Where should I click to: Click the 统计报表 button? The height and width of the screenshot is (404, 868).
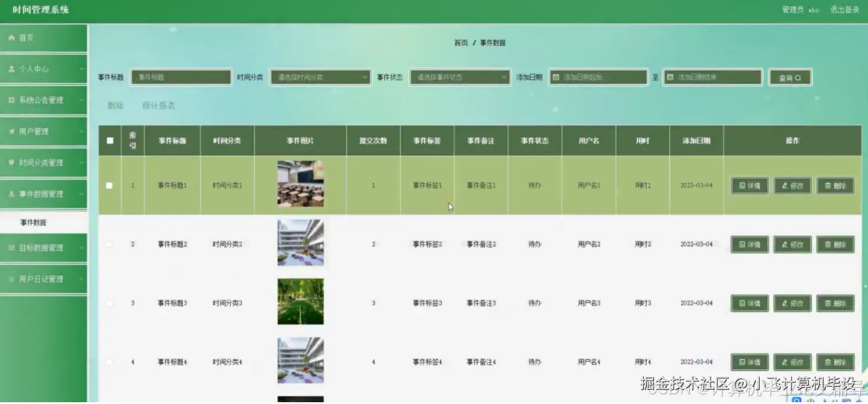click(158, 106)
